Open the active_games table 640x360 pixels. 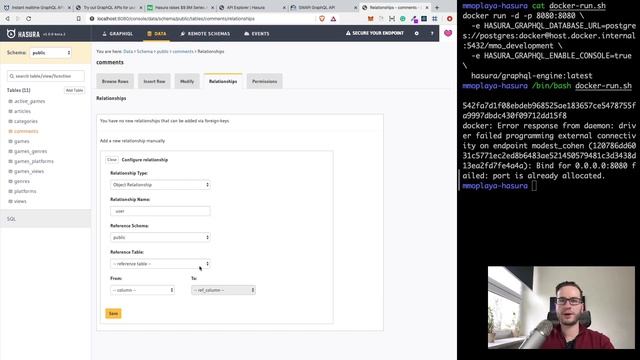click(29, 101)
